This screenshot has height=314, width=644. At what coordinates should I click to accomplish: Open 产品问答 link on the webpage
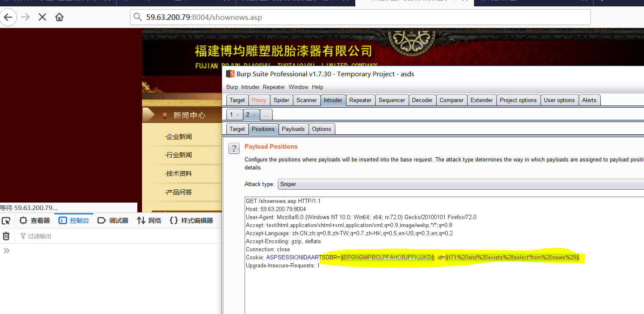[x=178, y=192]
